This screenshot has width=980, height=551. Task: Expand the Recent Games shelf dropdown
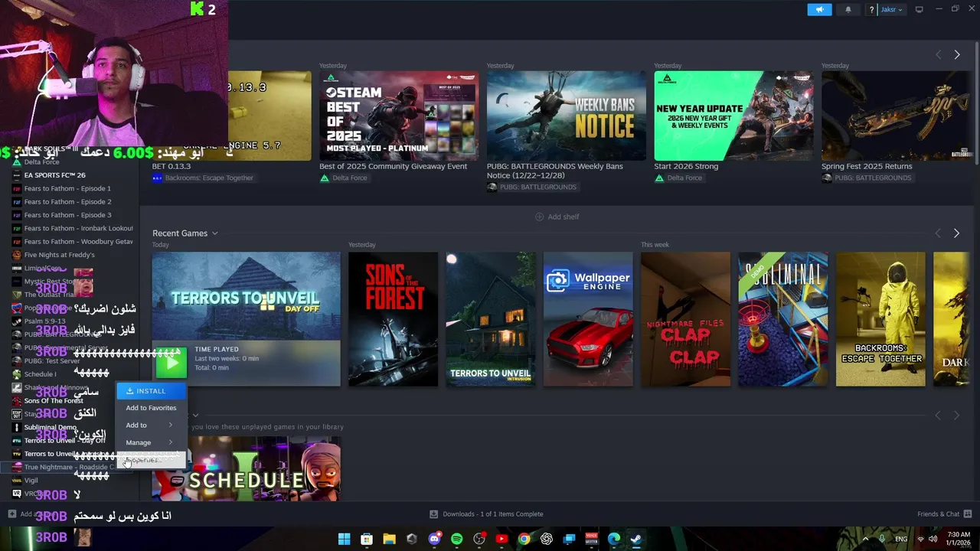coord(214,233)
